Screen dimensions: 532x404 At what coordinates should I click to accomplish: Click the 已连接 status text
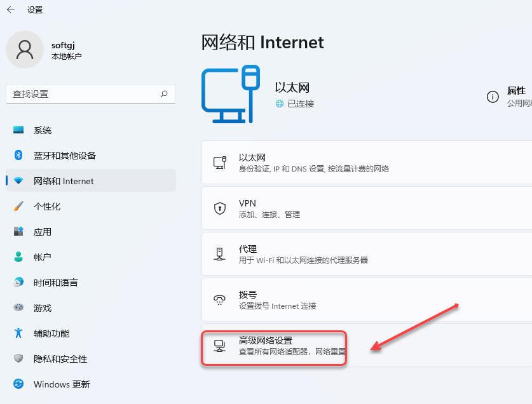coord(301,104)
